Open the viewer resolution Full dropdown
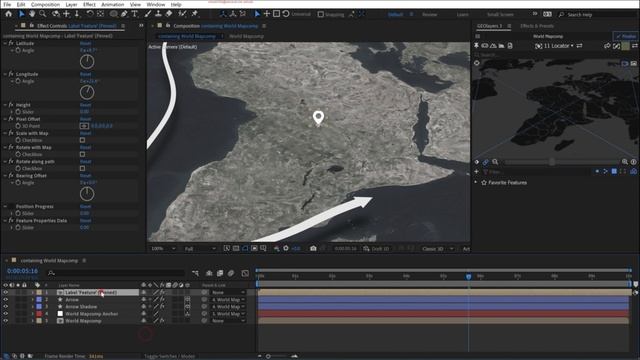Screen dimensions: 640x360 [200, 248]
